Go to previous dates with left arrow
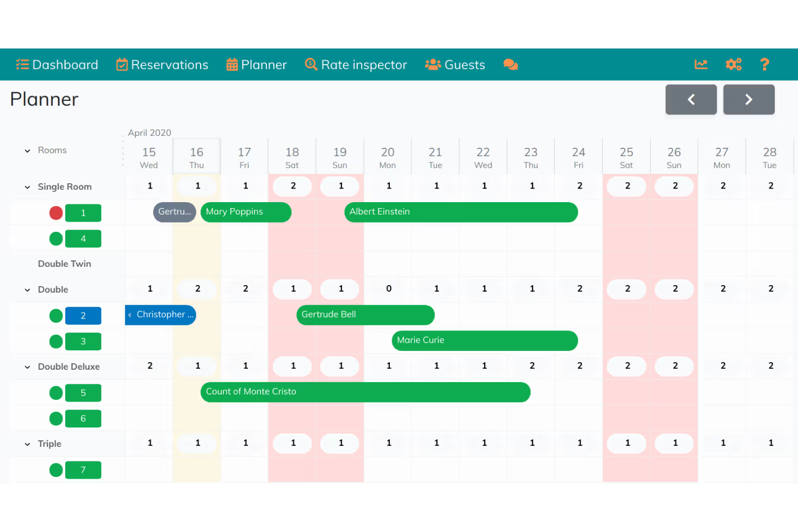Screen dimensions: 798x532 coord(691,99)
